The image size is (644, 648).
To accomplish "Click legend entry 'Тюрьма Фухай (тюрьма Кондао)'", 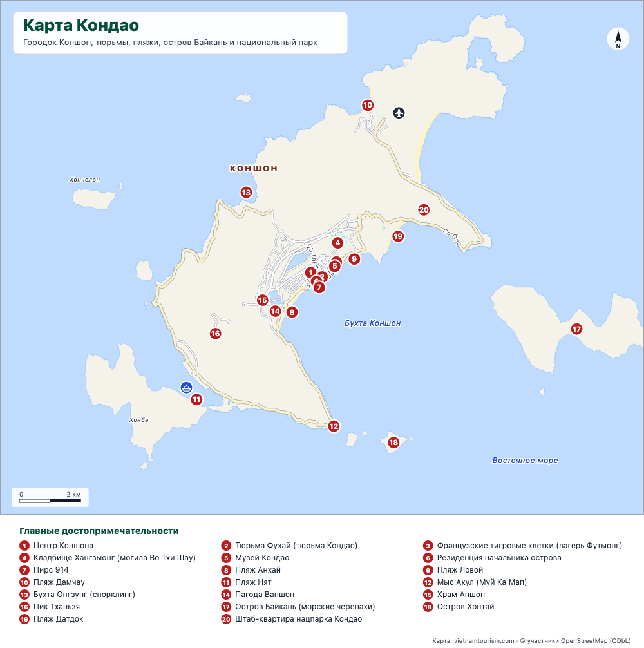I will tap(289, 546).
